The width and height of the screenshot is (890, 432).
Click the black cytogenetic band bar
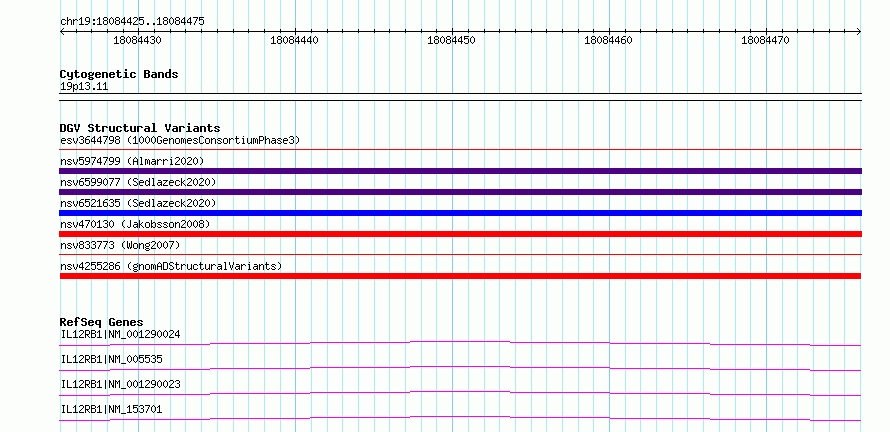click(461, 97)
